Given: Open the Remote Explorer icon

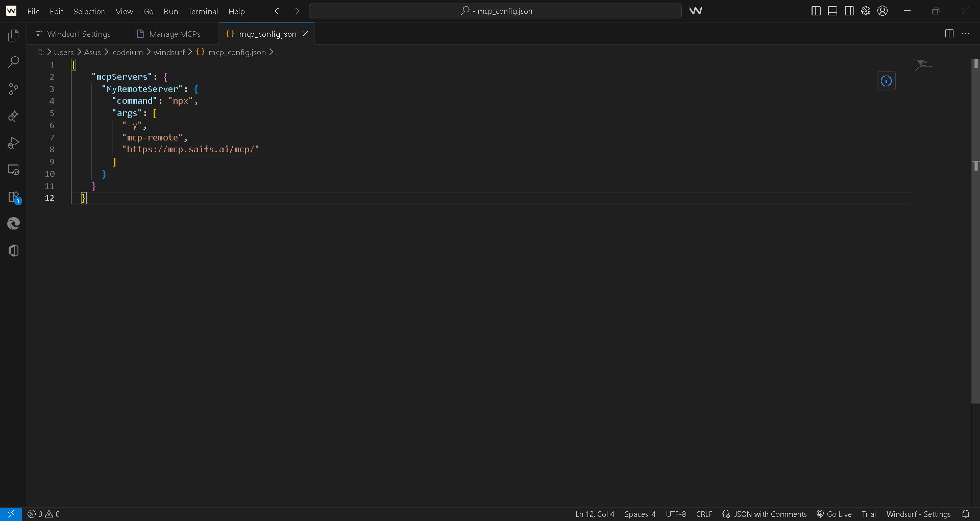Looking at the screenshot, I should pos(14,170).
